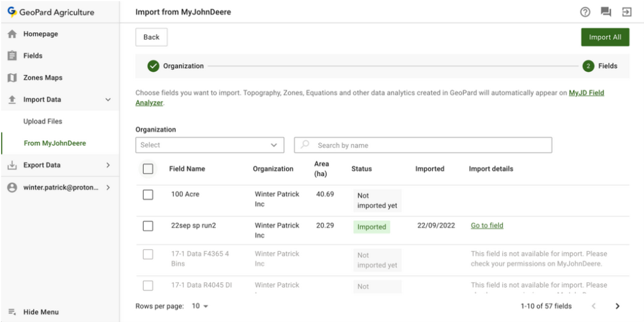
Task: Click the Hide Menu icon
Action: tap(12, 312)
